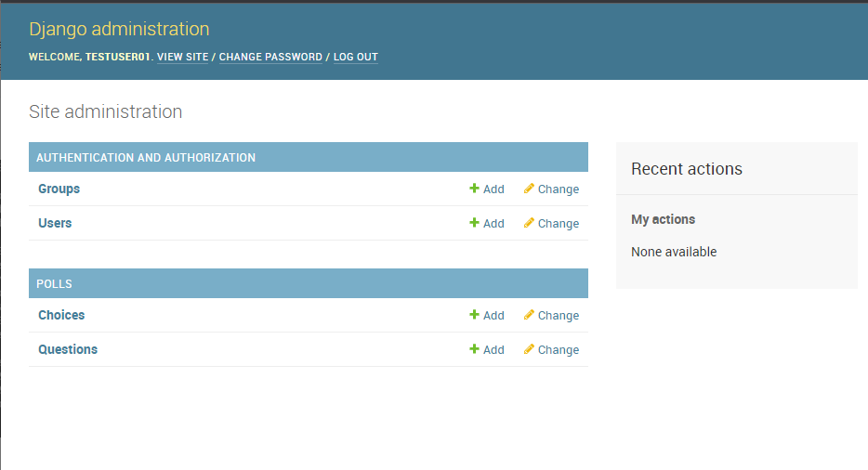Click the Change text for Users
The width and height of the screenshot is (868, 470).
coord(559,224)
